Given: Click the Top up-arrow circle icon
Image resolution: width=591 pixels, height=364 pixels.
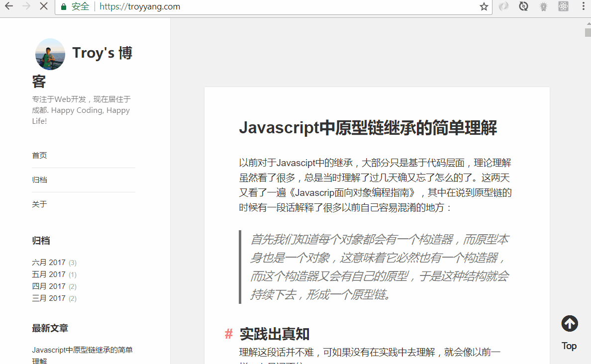Looking at the screenshot, I should coord(570,324).
